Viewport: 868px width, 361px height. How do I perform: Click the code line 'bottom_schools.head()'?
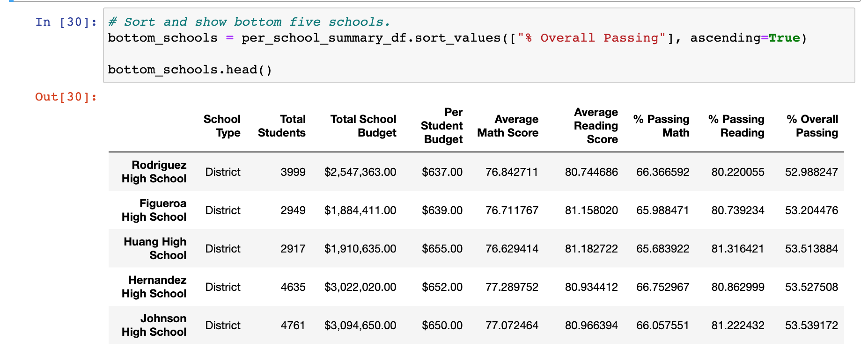pos(190,70)
